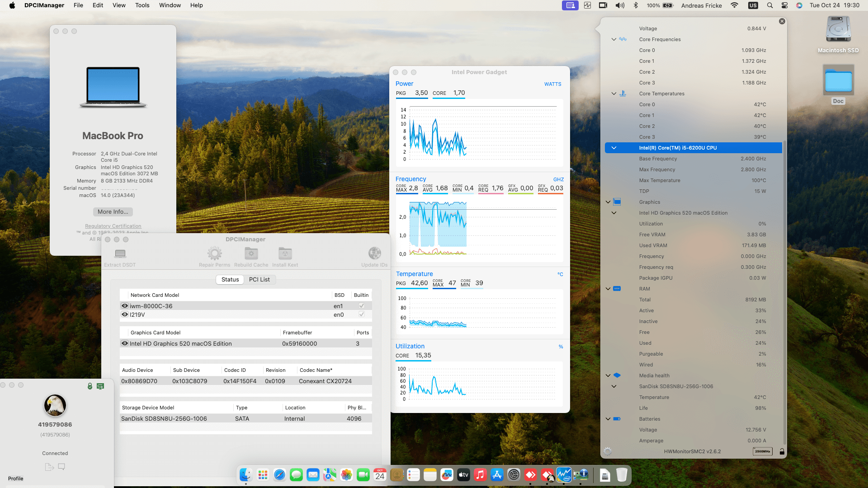Switch to PCI List tab
868x488 pixels.
(259, 280)
